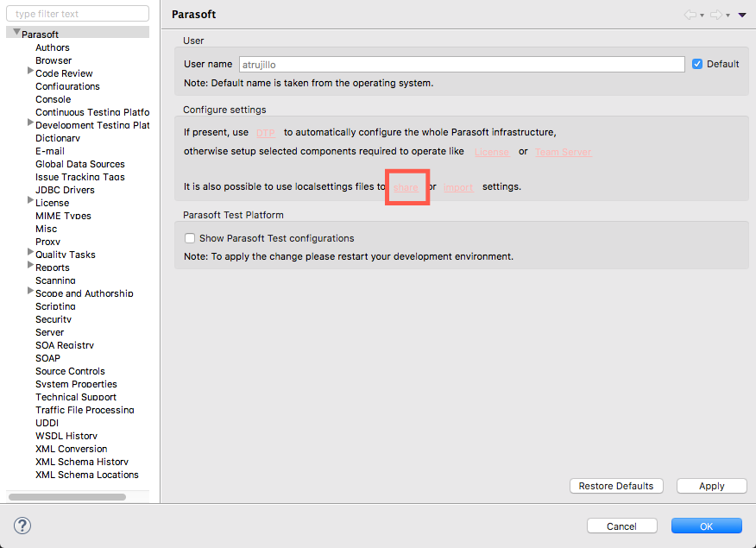The image size is (756, 548).
Task: Uncheck the Default user name checkbox
Action: point(697,64)
